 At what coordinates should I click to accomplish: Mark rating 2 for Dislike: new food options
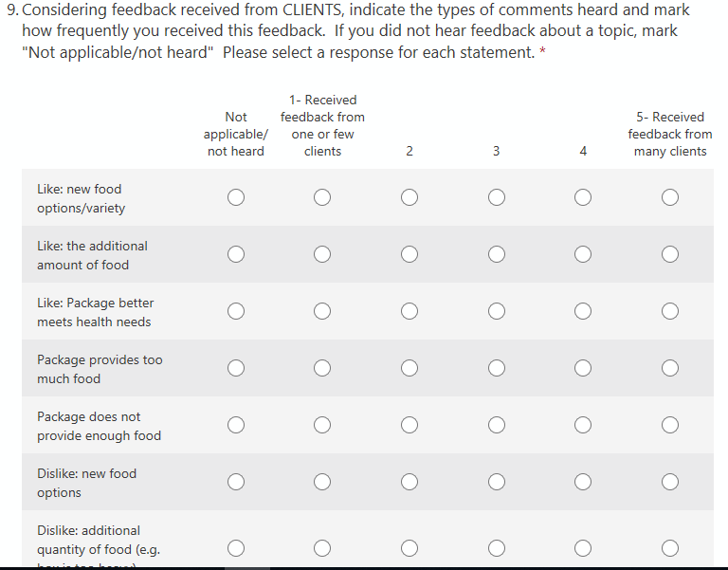(x=409, y=482)
